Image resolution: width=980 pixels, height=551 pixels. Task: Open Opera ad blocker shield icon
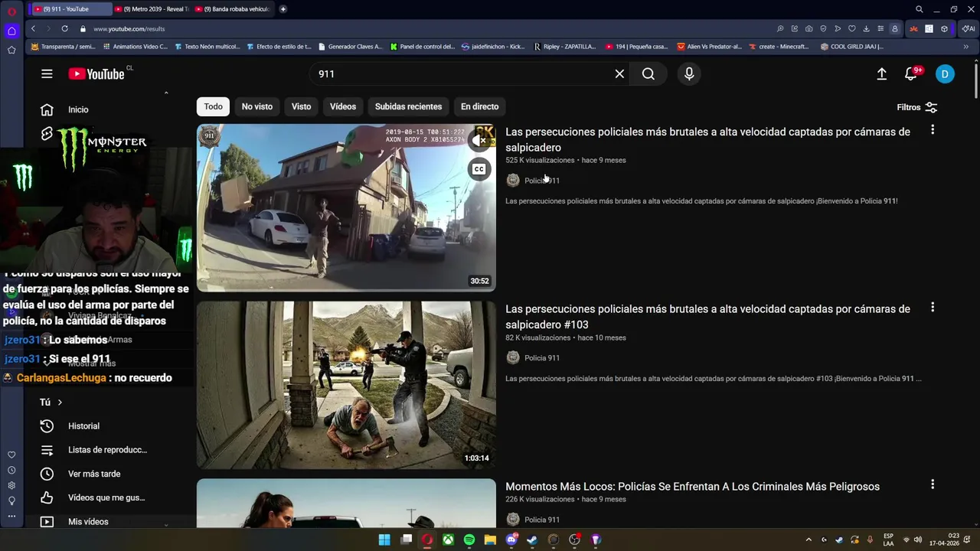coord(823,28)
